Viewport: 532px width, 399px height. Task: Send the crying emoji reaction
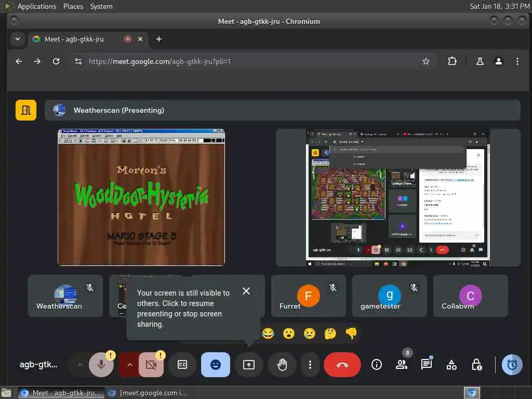point(310,333)
